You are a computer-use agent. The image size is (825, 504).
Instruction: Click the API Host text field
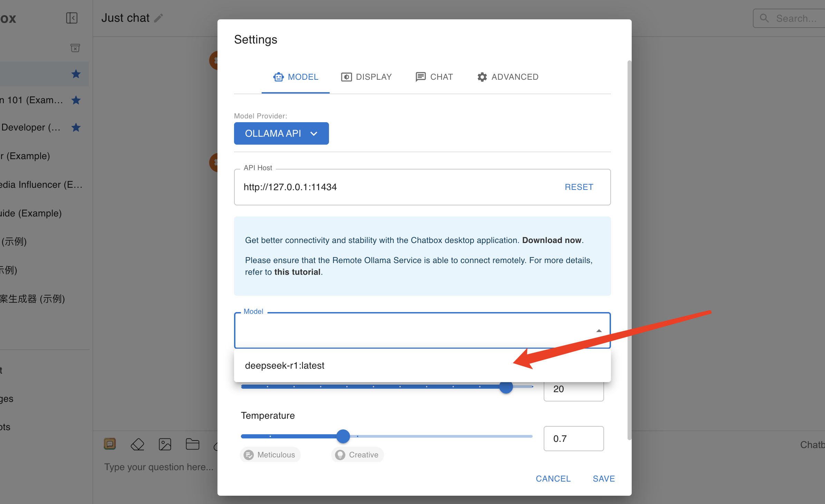(397, 187)
